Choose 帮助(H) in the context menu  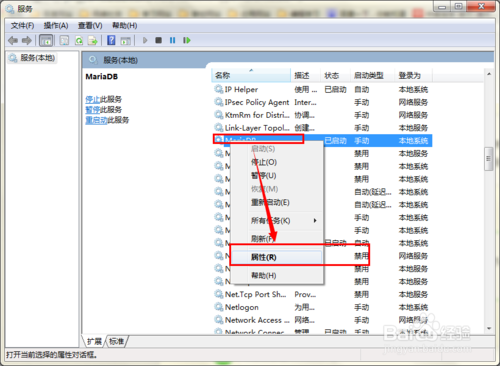pyautogui.click(x=277, y=275)
